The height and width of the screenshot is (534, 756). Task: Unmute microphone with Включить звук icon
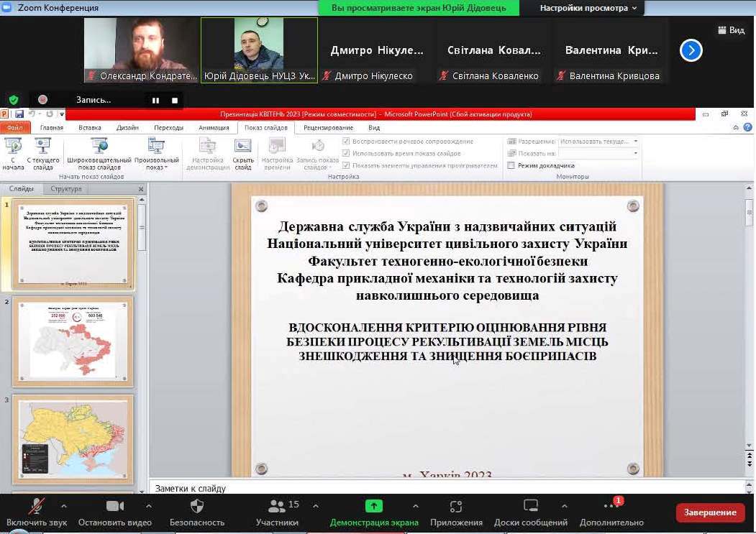[x=36, y=506]
